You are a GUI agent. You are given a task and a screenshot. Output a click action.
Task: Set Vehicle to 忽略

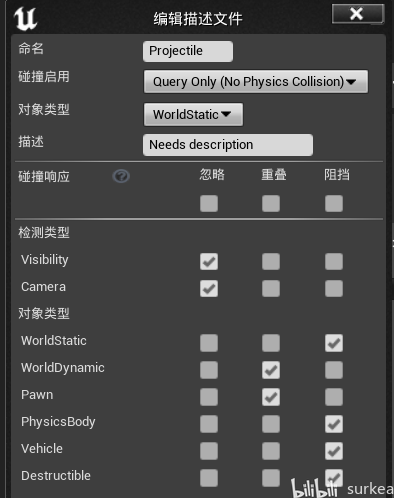pos(209,451)
